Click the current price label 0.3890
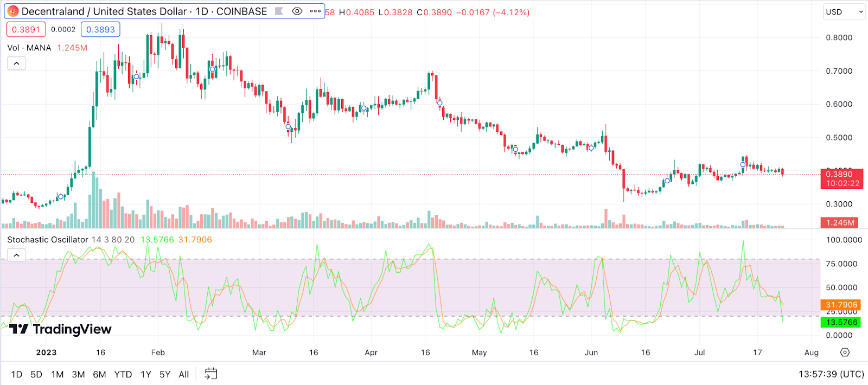This screenshot has width=868, height=385. tap(842, 178)
